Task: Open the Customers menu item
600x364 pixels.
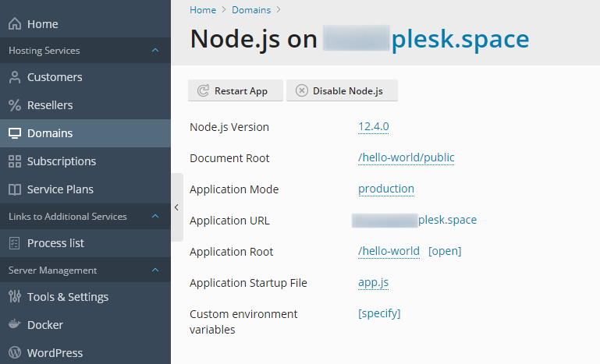Action: tap(85, 77)
